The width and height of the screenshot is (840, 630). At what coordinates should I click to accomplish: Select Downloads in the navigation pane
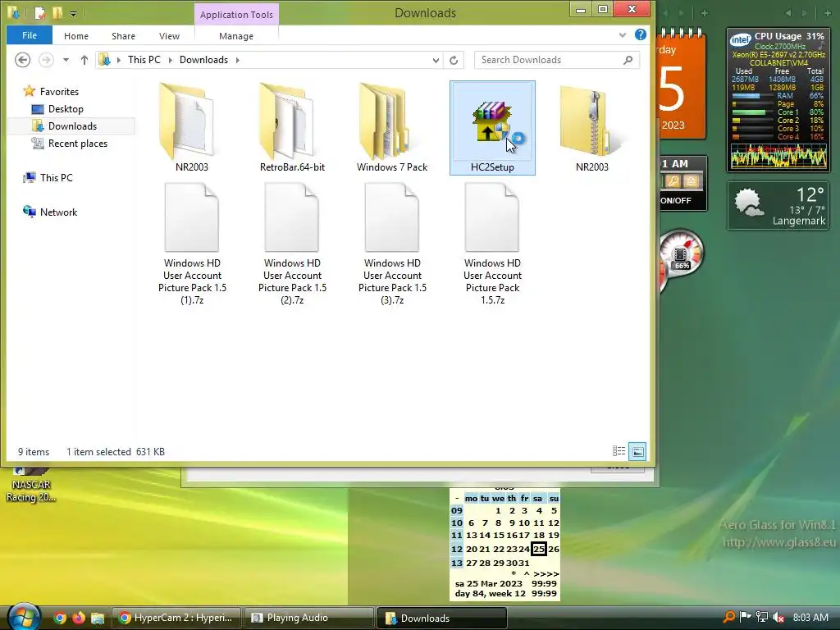click(72, 126)
